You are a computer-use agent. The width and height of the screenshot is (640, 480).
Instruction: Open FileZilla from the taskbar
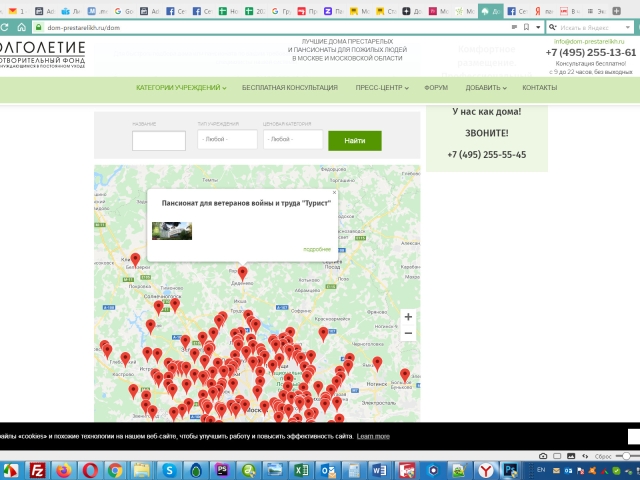tap(37, 469)
